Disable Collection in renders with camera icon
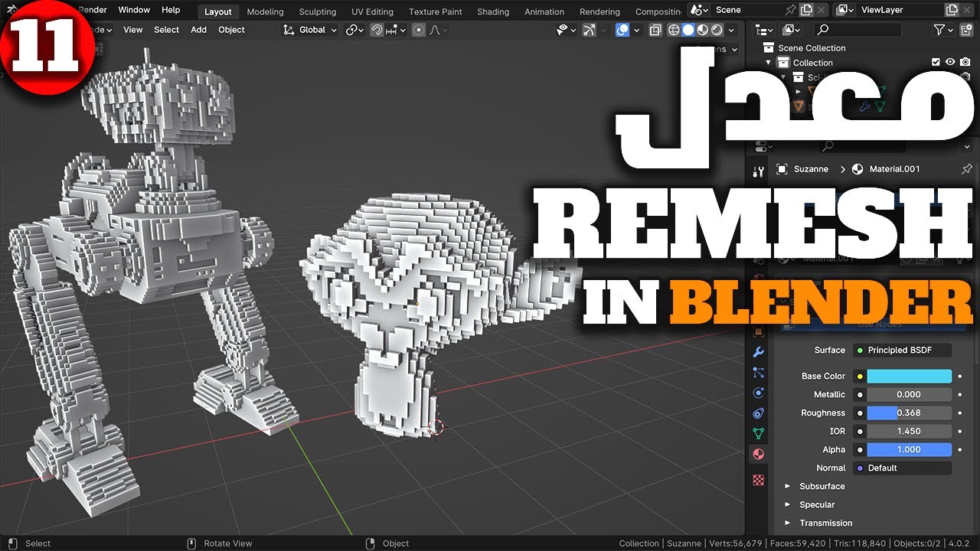The height and width of the screenshot is (551, 980). pos(965,63)
